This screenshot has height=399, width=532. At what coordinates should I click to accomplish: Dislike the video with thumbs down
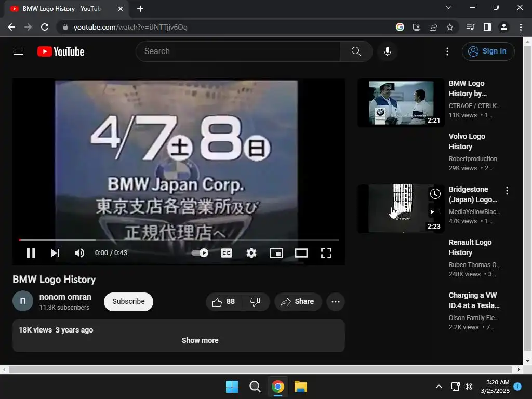pos(255,302)
